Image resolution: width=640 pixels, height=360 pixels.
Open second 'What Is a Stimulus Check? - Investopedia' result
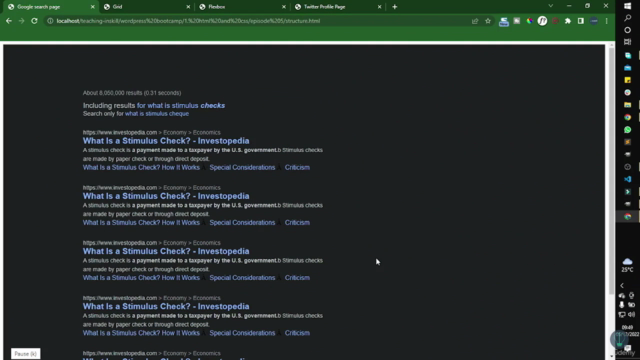[166, 196]
